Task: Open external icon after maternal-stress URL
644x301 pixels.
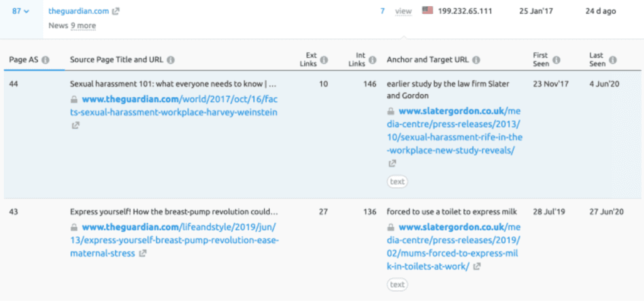Action: point(143,253)
